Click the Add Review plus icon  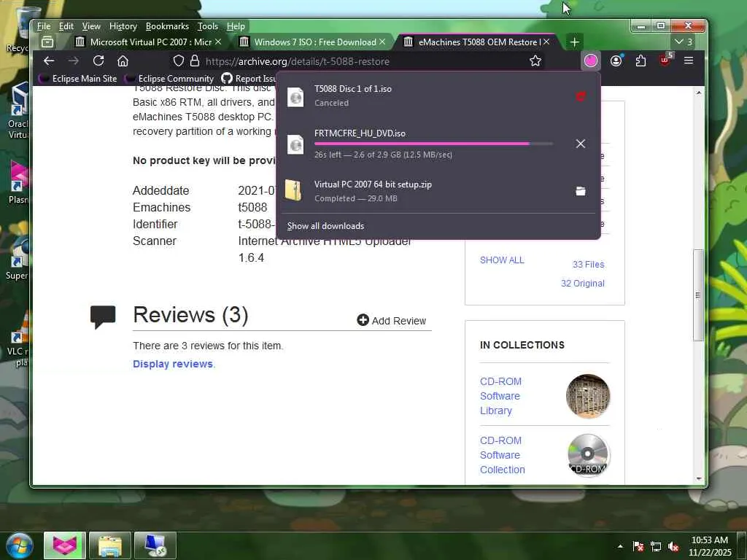pos(363,320)
